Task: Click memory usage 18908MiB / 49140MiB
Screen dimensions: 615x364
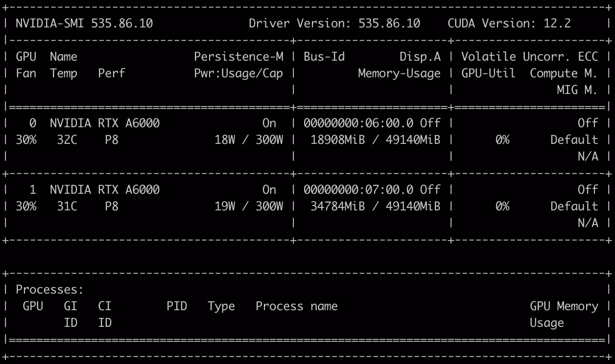Action: click(x=376, y=140)
